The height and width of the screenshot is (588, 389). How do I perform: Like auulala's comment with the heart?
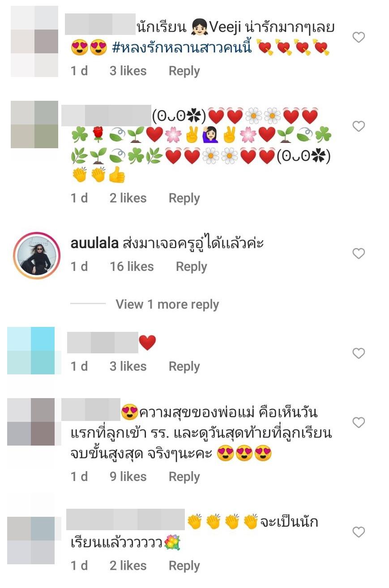tap(359, 254)
